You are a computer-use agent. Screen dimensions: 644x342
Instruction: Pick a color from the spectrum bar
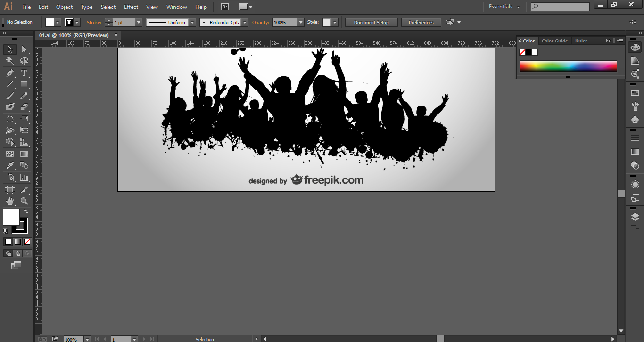568,66
